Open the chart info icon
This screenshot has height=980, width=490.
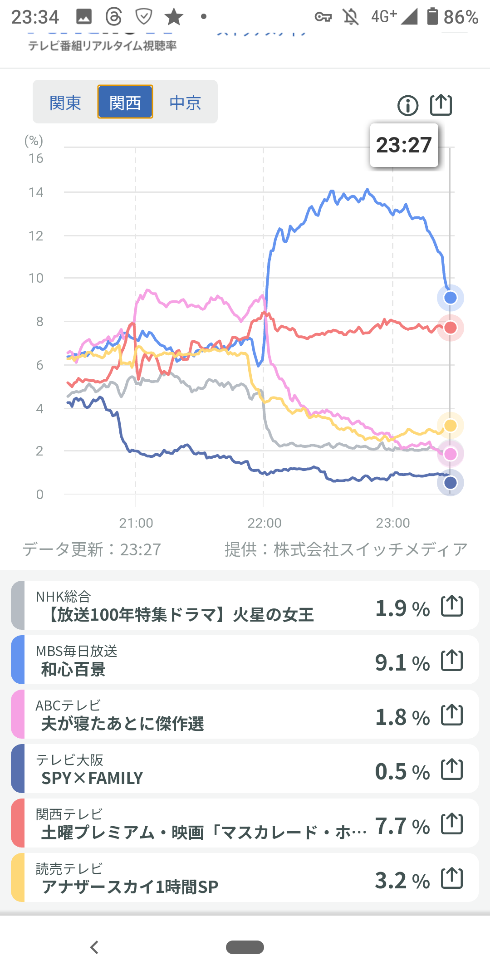tap(407, 106)
